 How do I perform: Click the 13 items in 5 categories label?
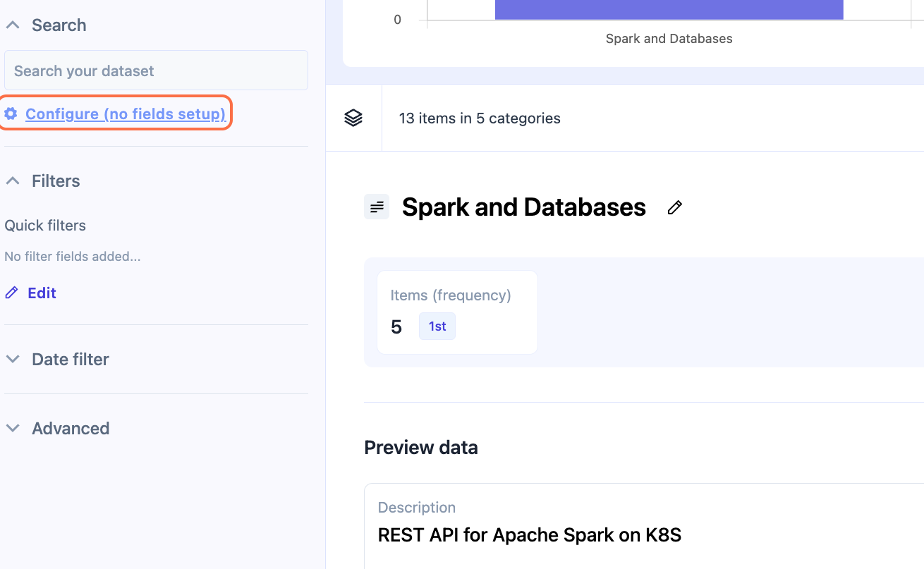(480, 118)
